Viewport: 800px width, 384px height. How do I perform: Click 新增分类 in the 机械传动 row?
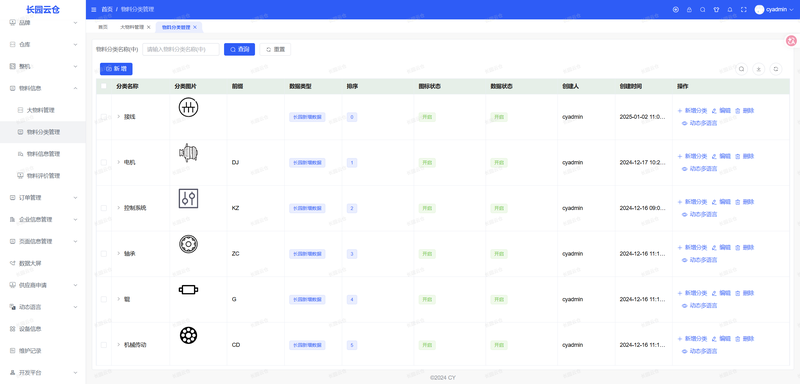pos(692,339)
